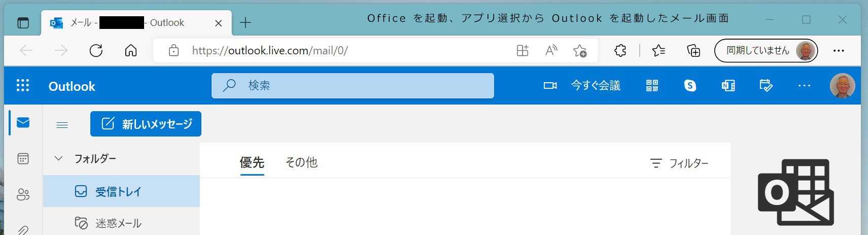
Task: Open the 受信トレイ folder
Action: [121, 191]
